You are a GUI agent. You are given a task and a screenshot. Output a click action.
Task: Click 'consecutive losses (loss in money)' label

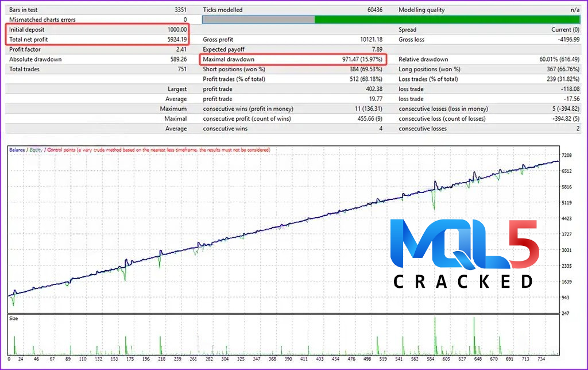pos(443,109)
